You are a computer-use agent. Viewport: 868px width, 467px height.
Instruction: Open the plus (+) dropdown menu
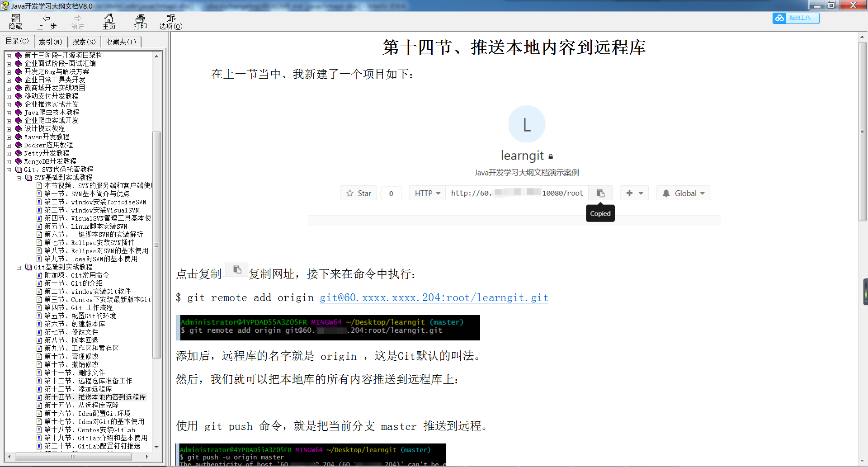point(634,193)
